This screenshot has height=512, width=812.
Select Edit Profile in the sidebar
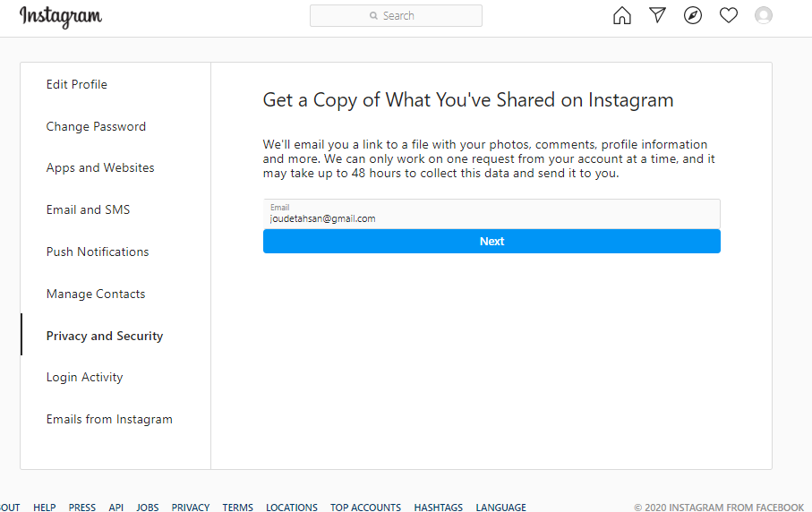pos(77,84)
